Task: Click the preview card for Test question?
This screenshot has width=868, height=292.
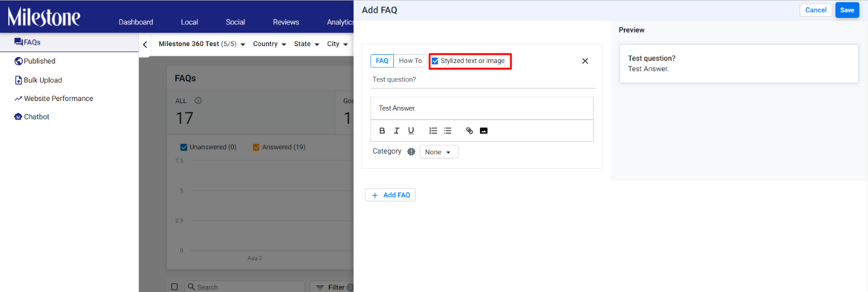Action: (738, 64)
